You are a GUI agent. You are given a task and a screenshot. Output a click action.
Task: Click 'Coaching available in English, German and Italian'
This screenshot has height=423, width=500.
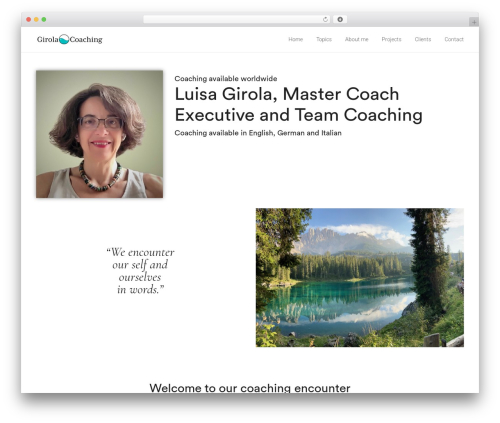click(x=258, y=133)
